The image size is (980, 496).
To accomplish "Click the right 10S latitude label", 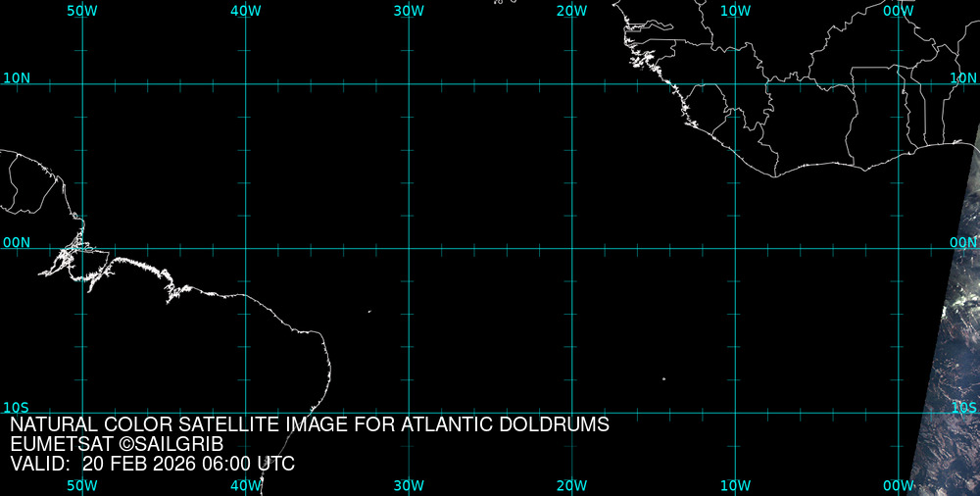I will (x=964, y=407).
